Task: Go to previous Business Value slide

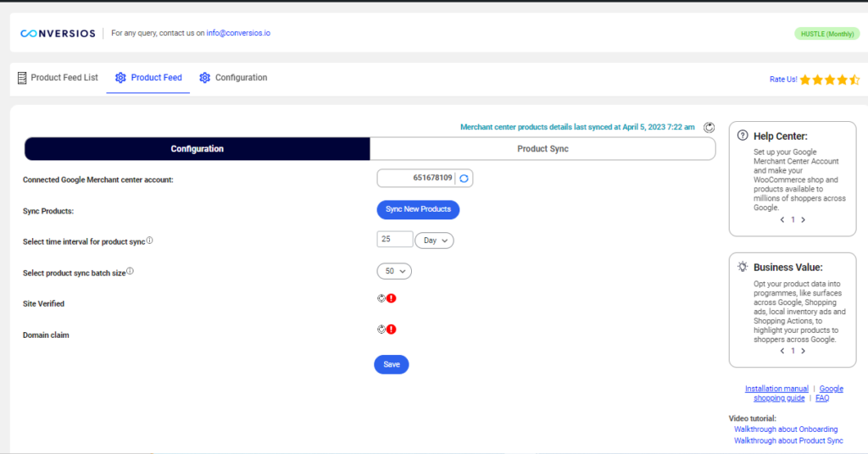Action: (x=782, y=352)
